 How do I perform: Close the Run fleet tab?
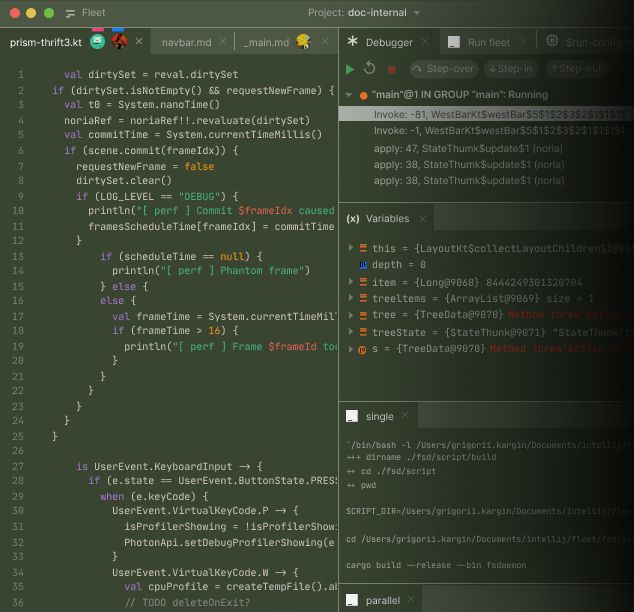point(523,41)
